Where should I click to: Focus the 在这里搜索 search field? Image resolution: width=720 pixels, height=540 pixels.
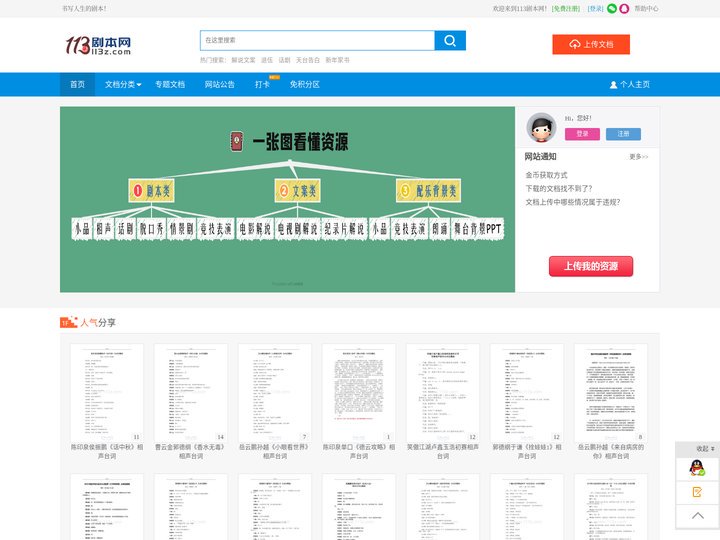click(x=317, y=41)
